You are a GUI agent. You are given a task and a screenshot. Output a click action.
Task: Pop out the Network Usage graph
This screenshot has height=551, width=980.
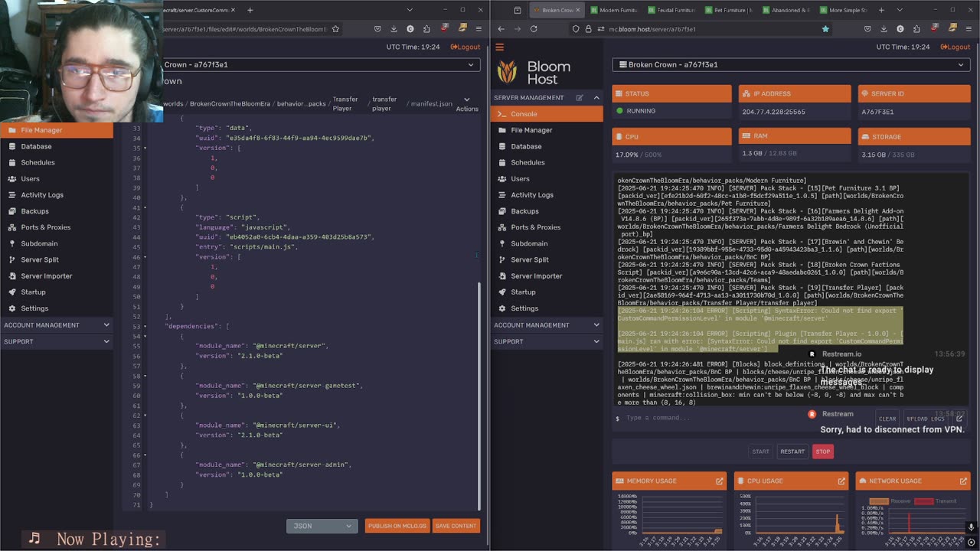point(963,481)
